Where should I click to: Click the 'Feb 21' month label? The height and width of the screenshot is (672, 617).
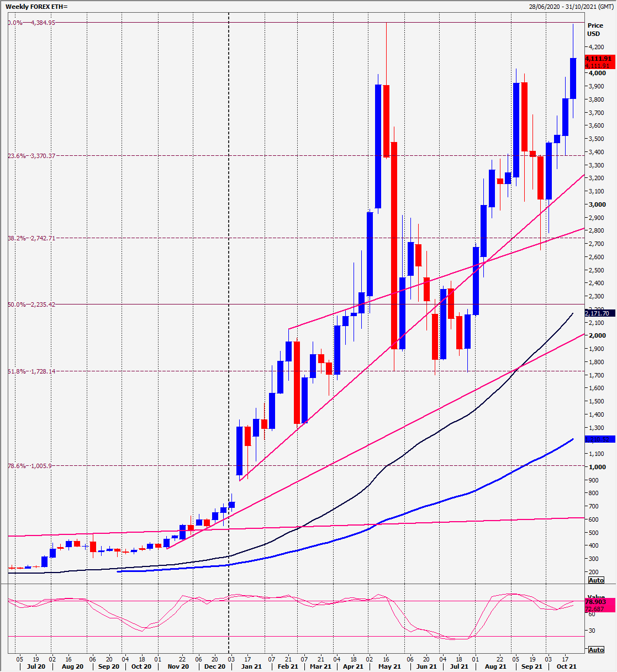pyautogui.click(x=287, y=666)
